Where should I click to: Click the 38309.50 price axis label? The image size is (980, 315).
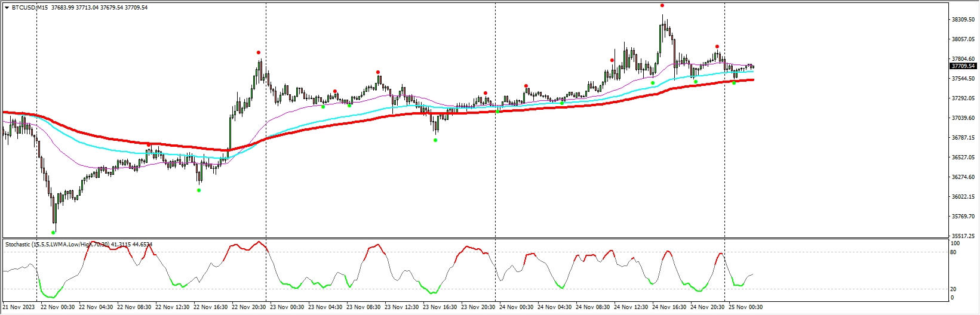point(963,20)
